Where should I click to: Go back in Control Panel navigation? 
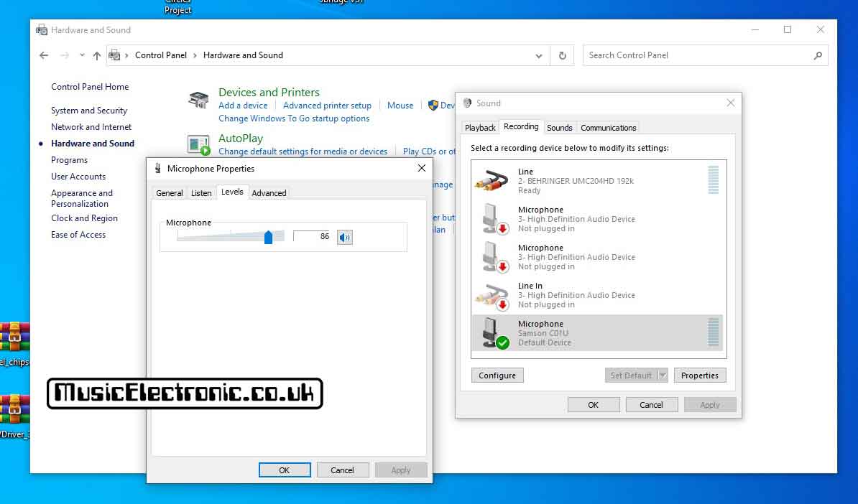point(45,55)
